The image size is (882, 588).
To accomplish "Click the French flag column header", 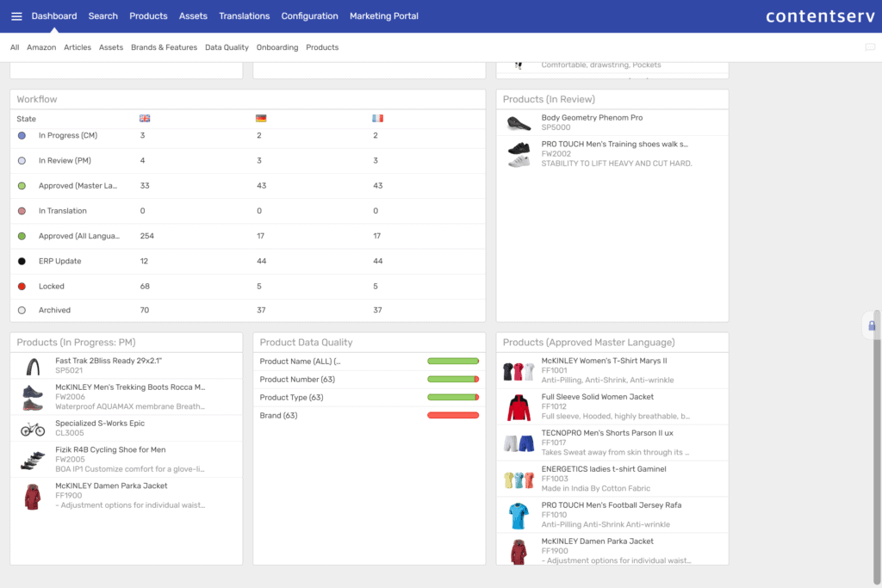I will pyautogui.click(x=377, y=119).
